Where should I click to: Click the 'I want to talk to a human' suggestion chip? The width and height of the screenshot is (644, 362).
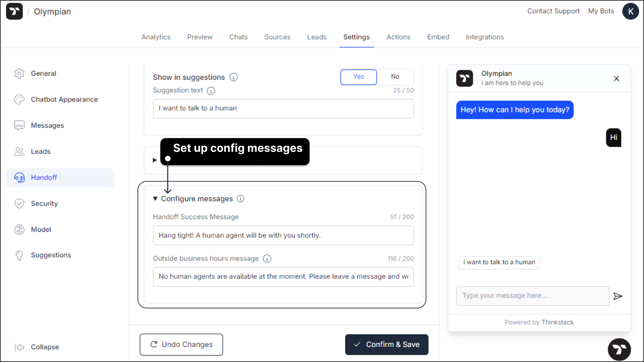pos(499,262)
